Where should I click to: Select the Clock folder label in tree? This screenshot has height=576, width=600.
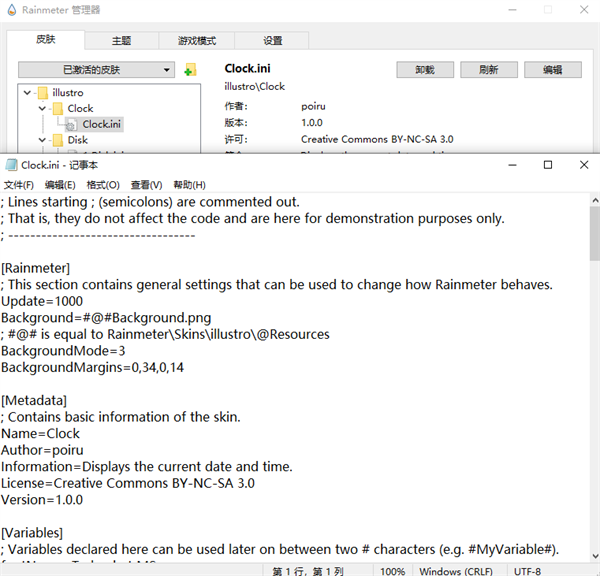(x=80, y=109)
